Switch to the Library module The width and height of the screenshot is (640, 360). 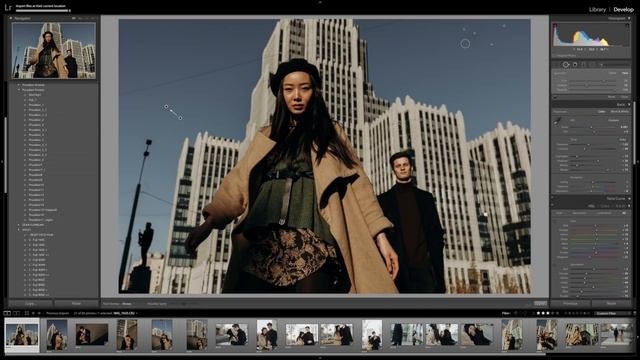click(x=597, y=9)
